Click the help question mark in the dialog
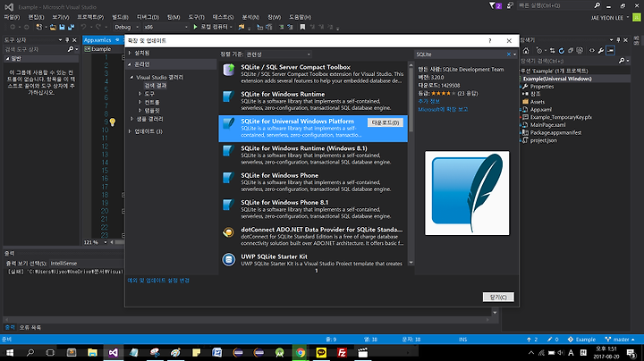Image resolution: width=644 pixels, height=361 pixels. tap(489, 40)
